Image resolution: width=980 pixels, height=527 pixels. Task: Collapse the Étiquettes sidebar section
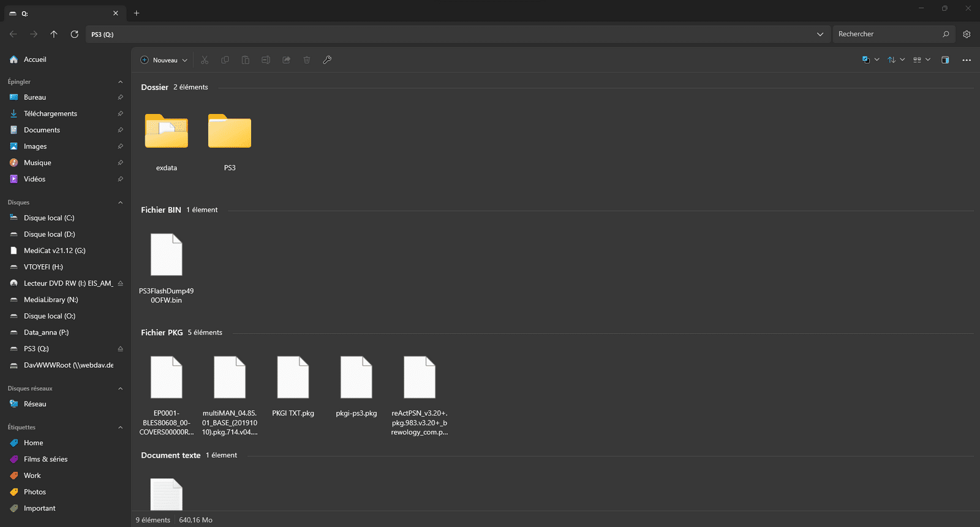click(120, 427)
